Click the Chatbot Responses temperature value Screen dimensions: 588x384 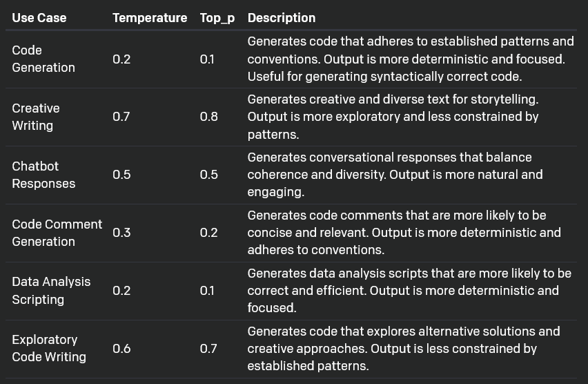click(121, 175)
